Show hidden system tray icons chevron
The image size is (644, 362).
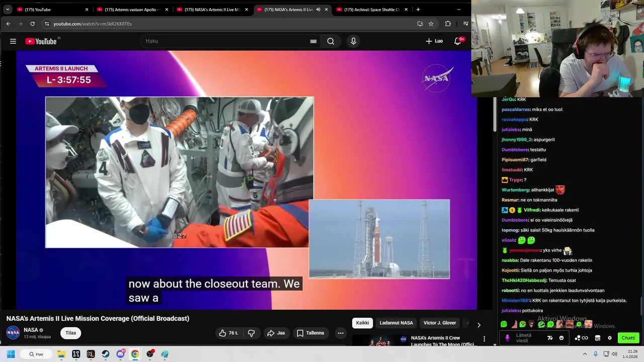(585, 354)
